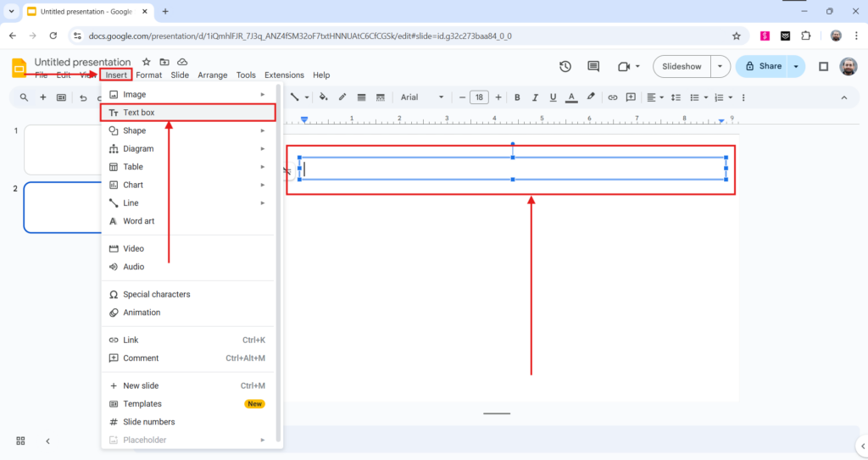Toggle bold formatting
868x460 pixels.
click(516, 97)
